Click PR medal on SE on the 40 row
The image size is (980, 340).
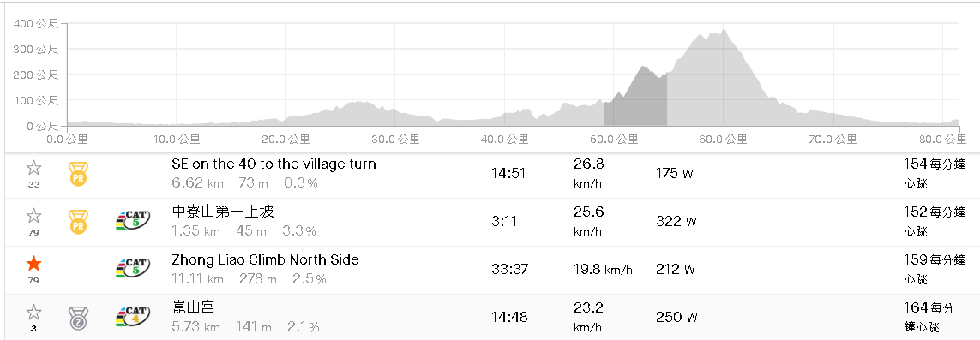click(78, 174)
